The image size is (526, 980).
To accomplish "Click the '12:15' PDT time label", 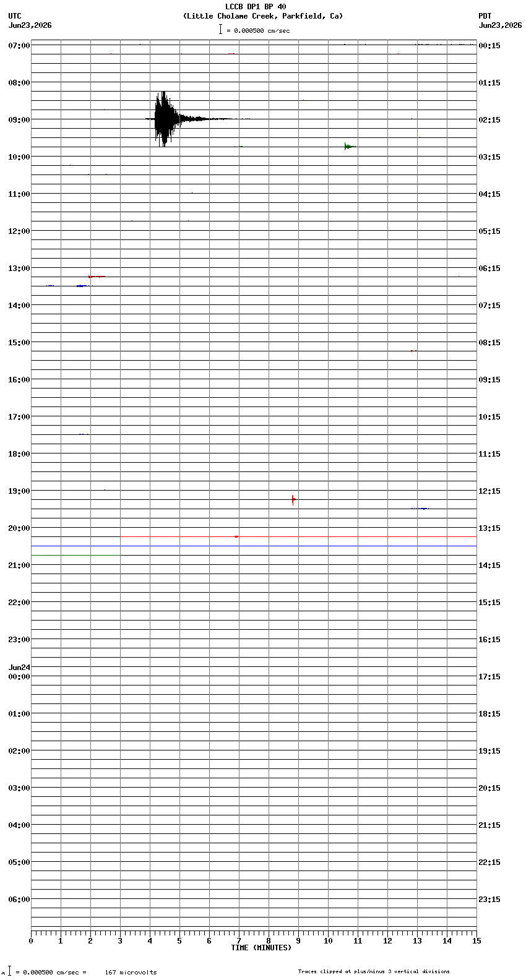I will pos(489,491).
